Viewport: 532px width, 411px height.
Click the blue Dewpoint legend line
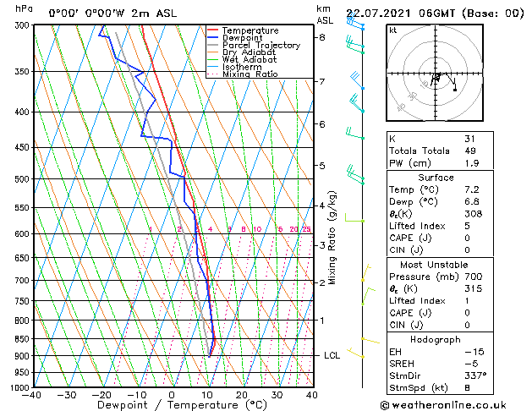(x=212, y=37)
